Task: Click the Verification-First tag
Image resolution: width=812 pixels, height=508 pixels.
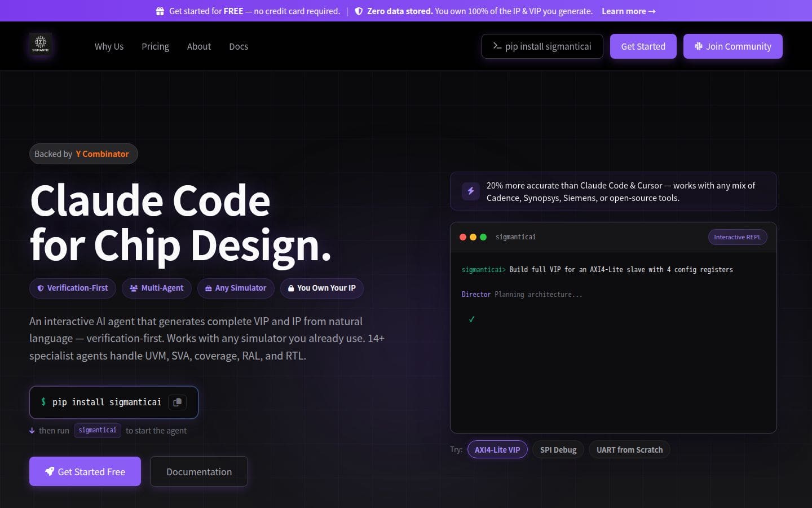Action: click(x=73, y=288)
